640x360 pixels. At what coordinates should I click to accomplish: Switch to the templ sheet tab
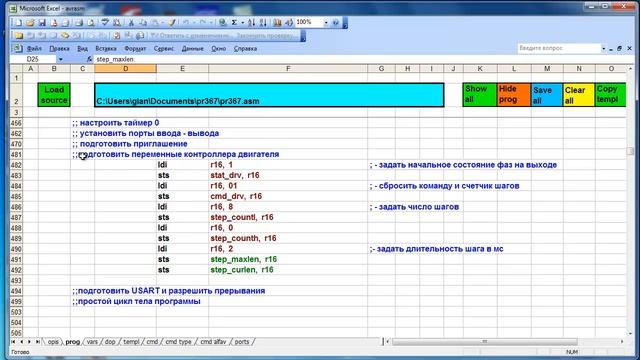(x=131, y=342)
